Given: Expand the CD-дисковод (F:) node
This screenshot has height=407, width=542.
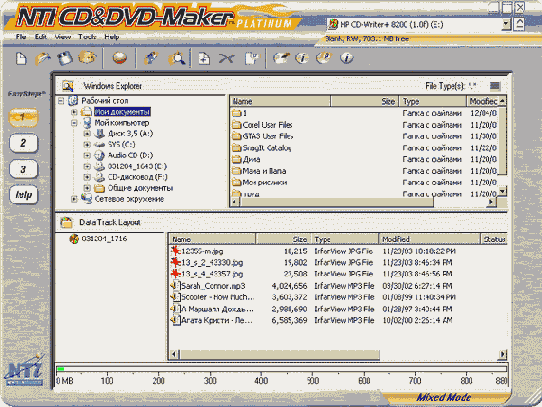Looking at the screenshot, I should 87,177.
